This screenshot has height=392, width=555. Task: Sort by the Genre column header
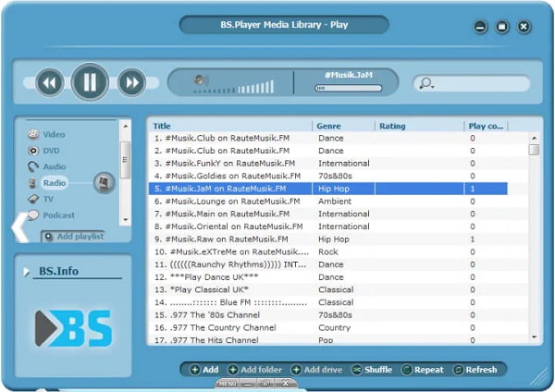point(328,126)
